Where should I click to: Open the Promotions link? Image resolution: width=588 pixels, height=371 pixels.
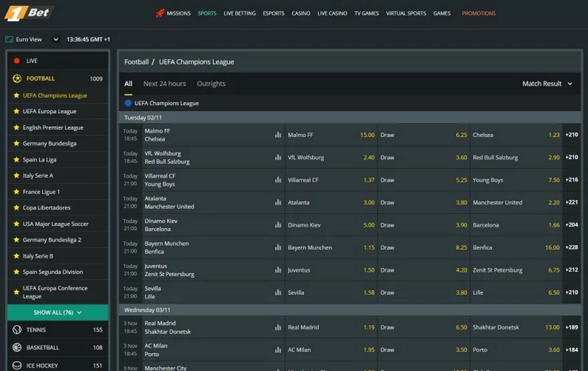(478, 13)
